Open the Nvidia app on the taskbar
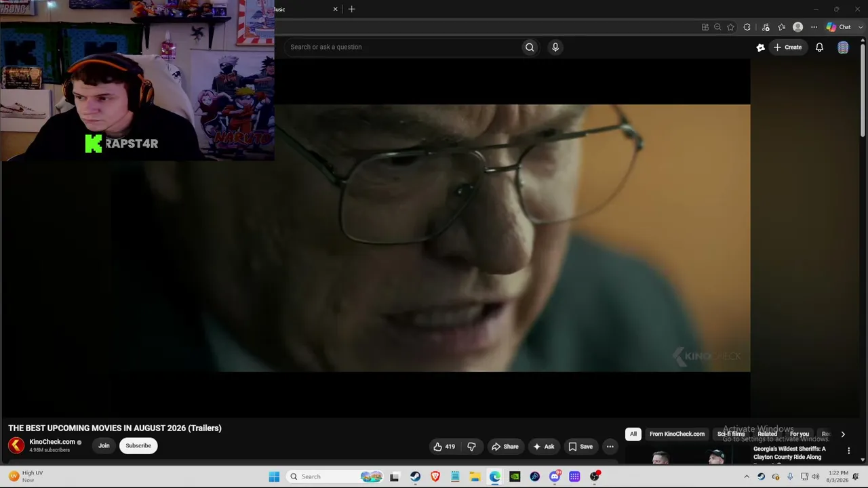 [515, 476]
